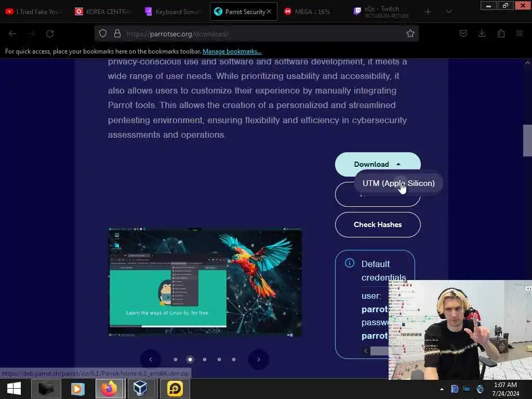Click the padlock site security icon
Screen dimensions: 532x399
[117, 33]
